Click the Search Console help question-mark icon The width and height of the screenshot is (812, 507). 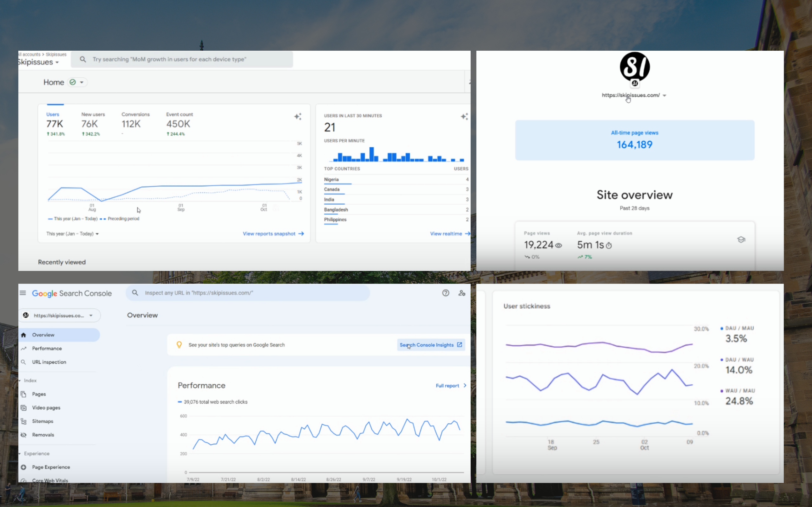click(x=445, y=293)
